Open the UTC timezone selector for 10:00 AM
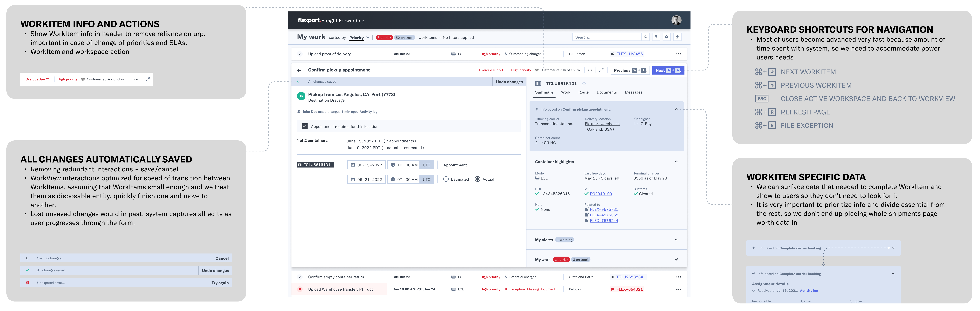This screenshot has width=980, height=311. tap(426, 165)
